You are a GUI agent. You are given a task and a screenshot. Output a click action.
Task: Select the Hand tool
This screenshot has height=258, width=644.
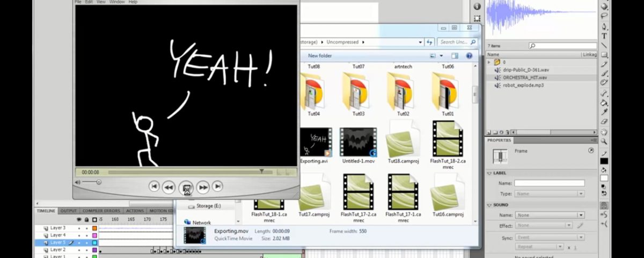click(x=604, y=132)
